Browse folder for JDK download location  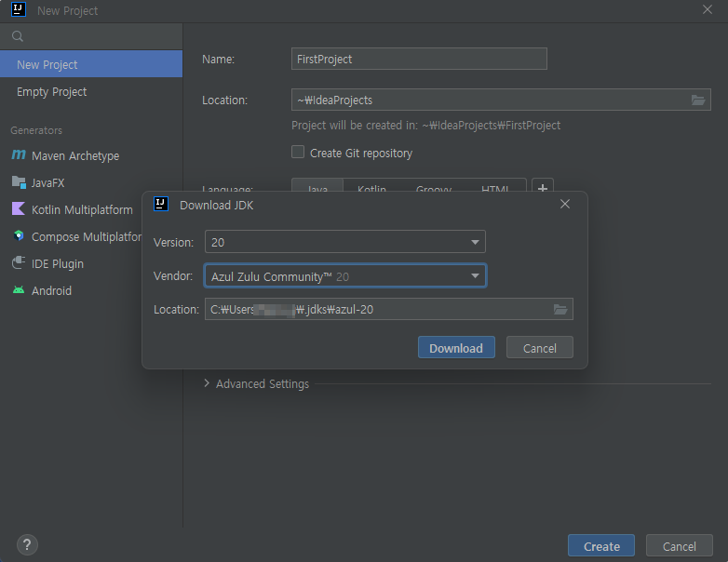click(560, 309)
